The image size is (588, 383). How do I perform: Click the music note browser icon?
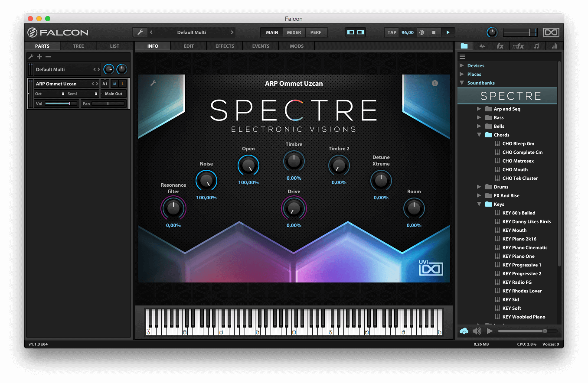click(x=536, y=45)
